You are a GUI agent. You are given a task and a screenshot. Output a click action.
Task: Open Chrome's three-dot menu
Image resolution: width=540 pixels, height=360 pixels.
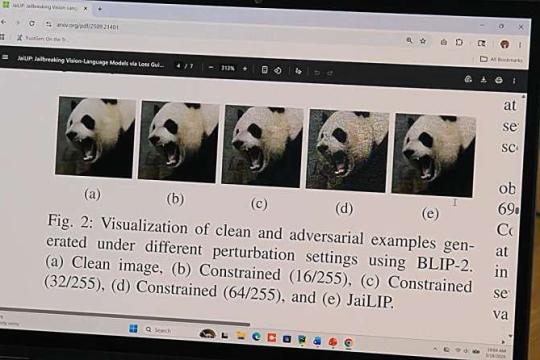click(520, 45)
